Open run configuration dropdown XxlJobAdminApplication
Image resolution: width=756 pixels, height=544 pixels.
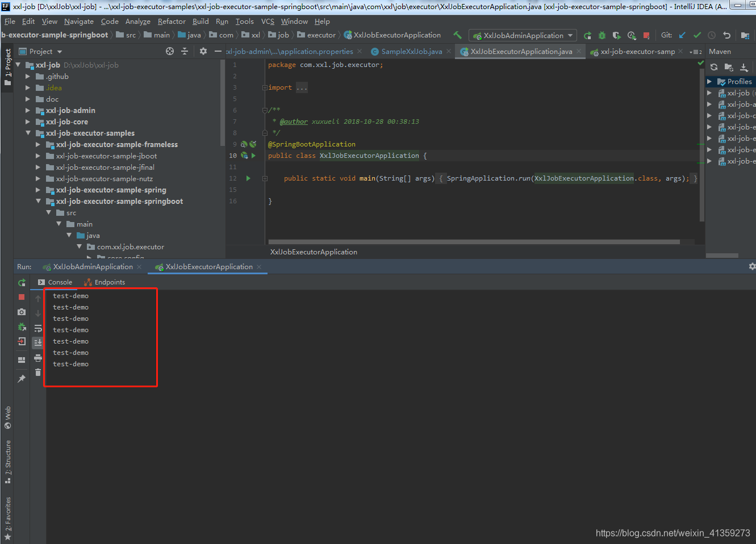(x=523, y=35)
